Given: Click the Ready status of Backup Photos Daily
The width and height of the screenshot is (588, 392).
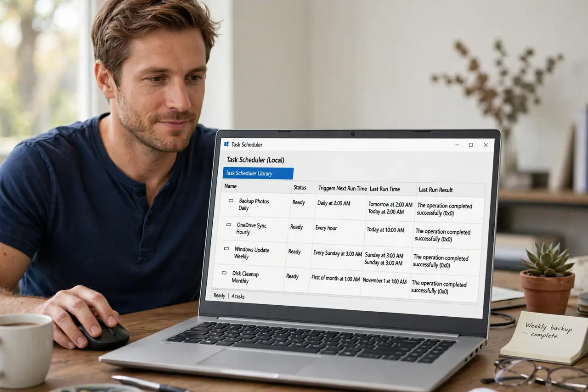Looking at the screenshot, I should coord(299,202).
